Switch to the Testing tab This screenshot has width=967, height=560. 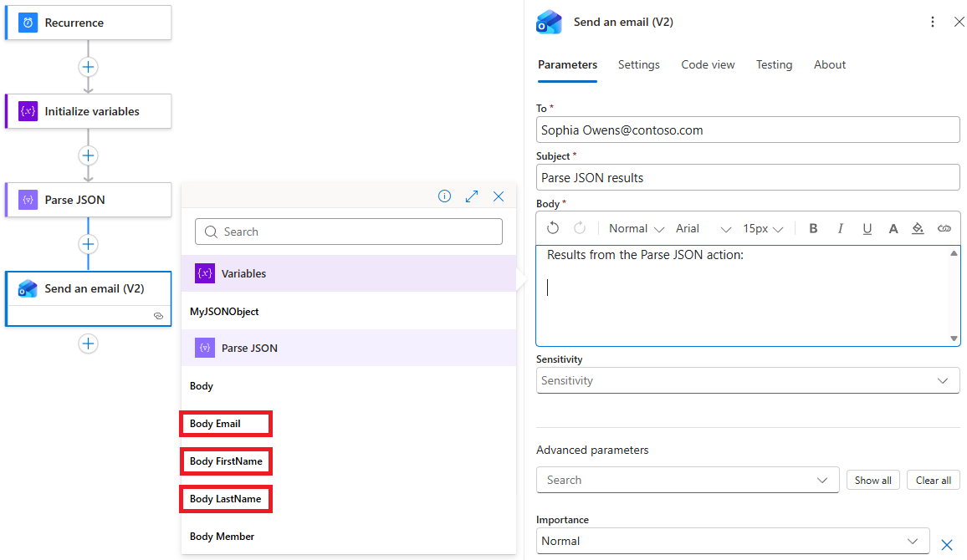tap(774, 64)
